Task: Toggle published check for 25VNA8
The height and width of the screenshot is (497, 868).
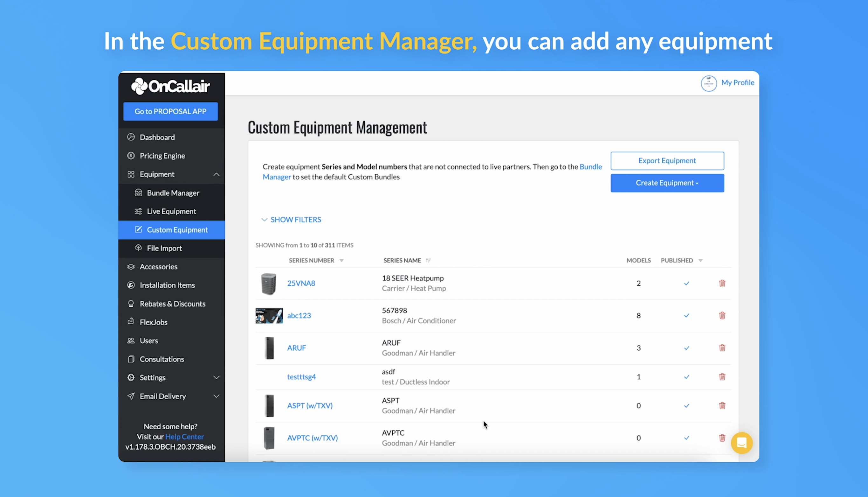Action: click(x=686, y=283)
